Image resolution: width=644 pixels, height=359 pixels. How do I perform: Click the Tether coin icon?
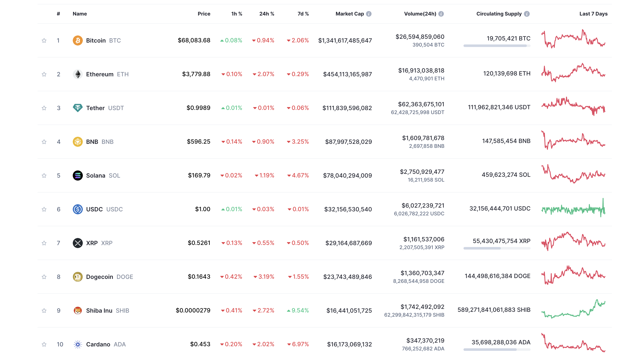coord(78,108)
